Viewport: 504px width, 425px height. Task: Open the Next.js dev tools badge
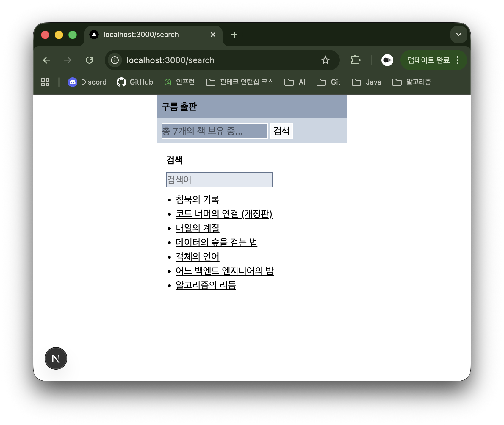(x=56, y=358)
